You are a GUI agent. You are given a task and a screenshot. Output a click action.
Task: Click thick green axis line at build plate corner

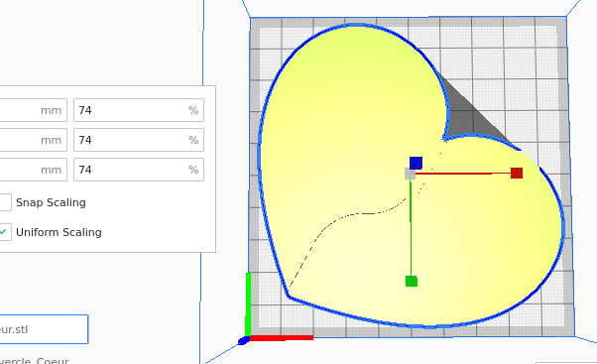coord(248,304)
